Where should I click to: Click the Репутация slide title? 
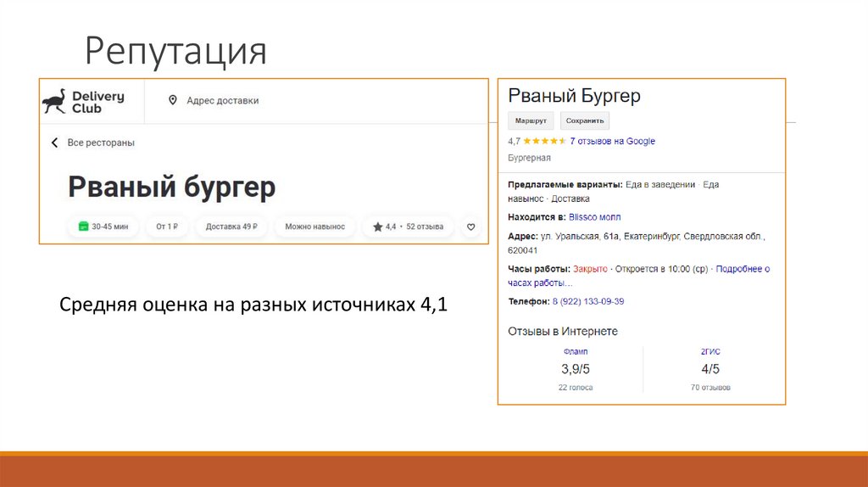[x=176, y=51]
